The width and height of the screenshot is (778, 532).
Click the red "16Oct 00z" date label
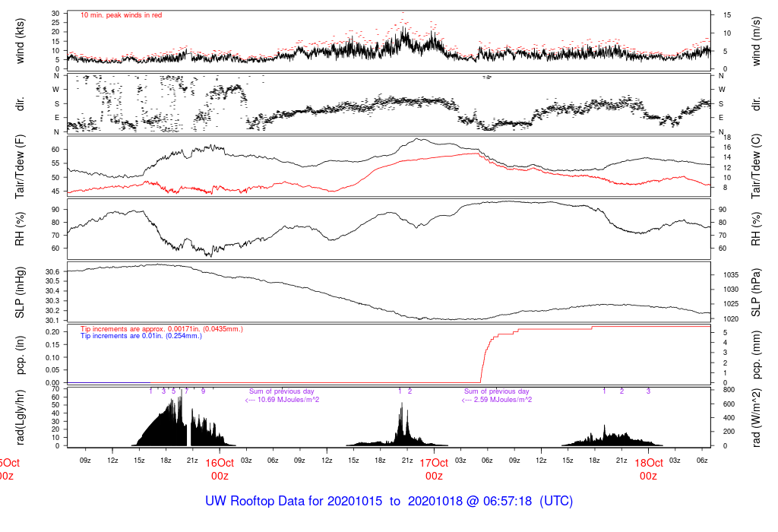pos(220,470)
